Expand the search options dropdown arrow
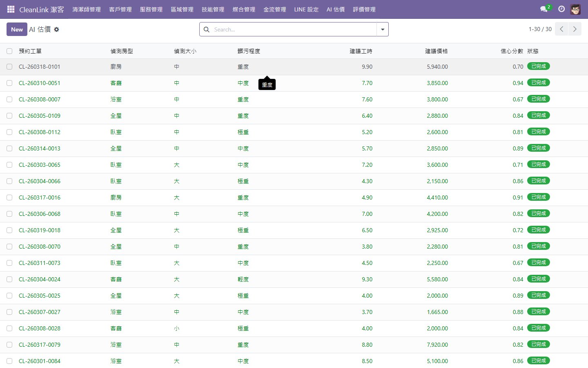 (x=383, y=29)
